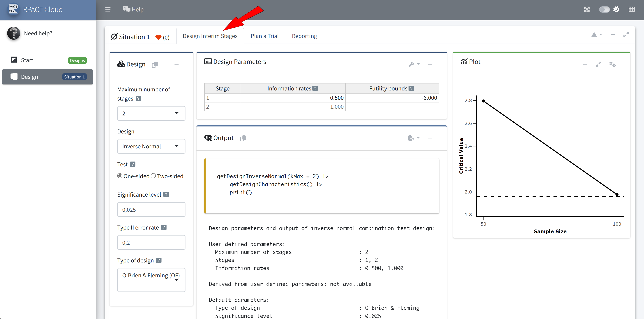The image size is (644, 319).
Task: Click the Information rates help question icon
Action: pos(315,89)
